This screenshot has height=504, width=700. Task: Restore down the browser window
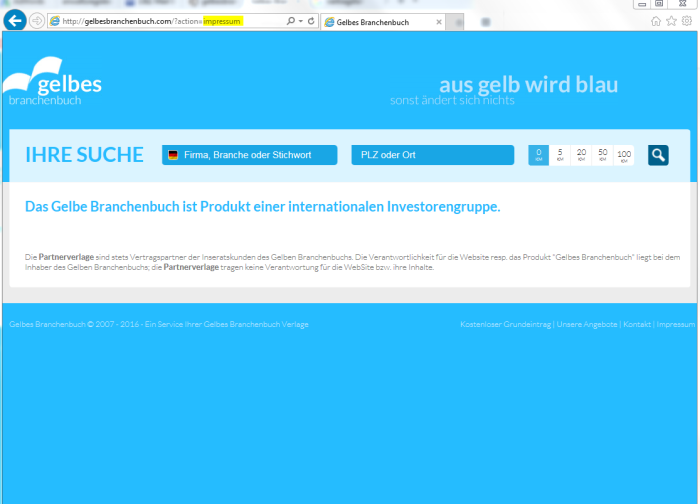(659, 4)
